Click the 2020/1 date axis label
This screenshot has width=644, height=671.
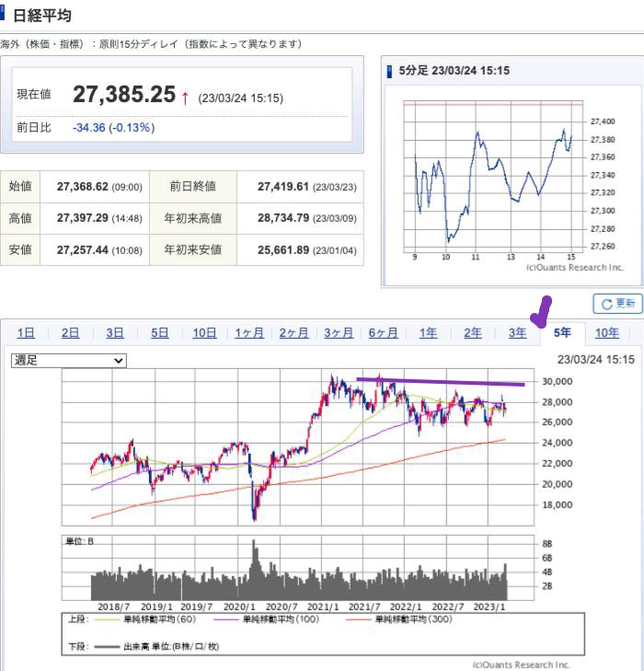[x=239, y=607]
